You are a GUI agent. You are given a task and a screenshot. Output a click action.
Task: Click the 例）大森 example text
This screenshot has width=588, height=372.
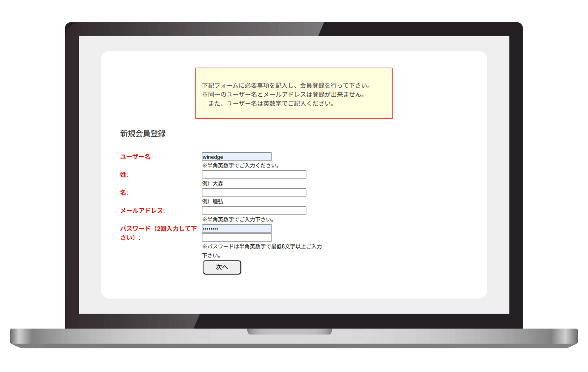click(212, 184)
